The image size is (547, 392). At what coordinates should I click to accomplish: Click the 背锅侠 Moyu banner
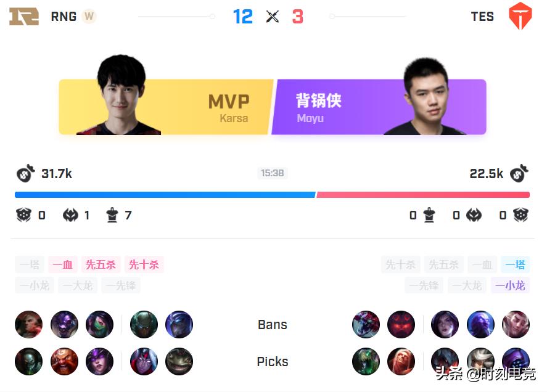click(379, 107)
